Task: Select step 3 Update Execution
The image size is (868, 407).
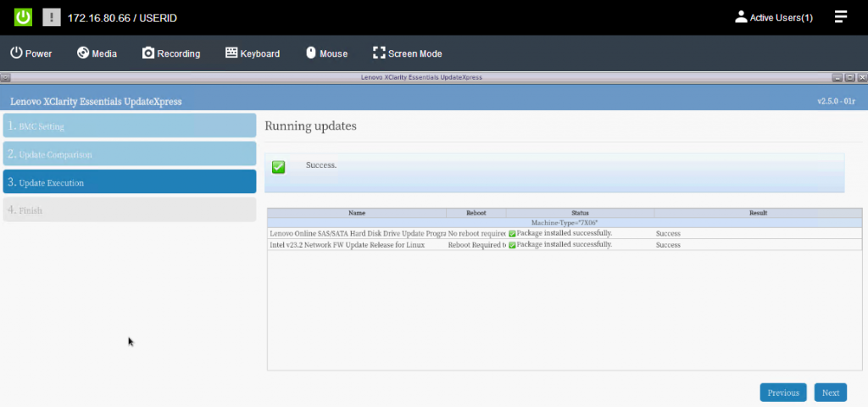Action: (130, 181)
